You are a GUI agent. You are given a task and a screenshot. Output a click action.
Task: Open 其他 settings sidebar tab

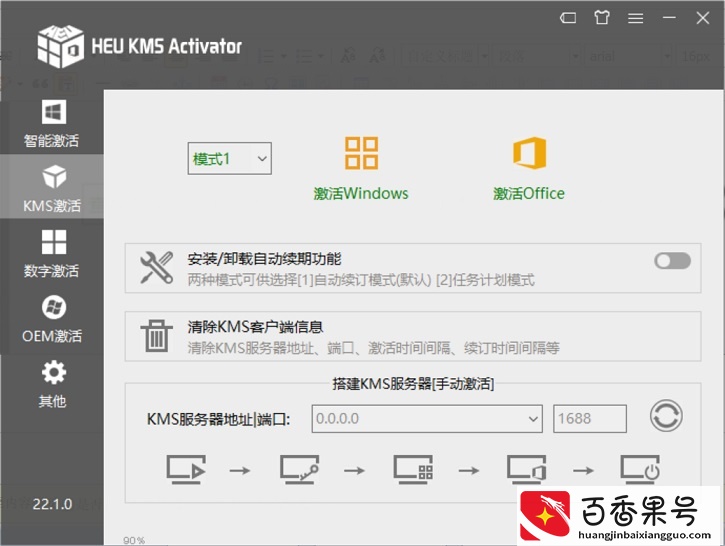pos(52,384)
